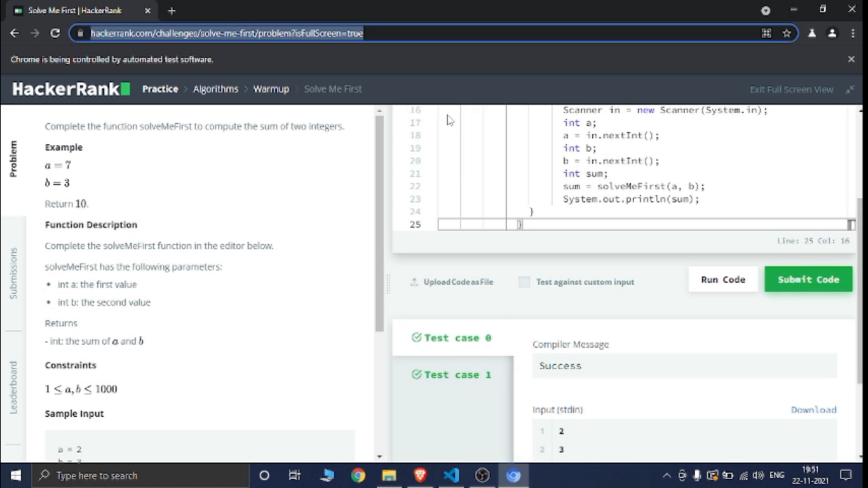
Task: Enable Test against custom input checkbox
Action: pyautogui.click(x=524, y=281)
